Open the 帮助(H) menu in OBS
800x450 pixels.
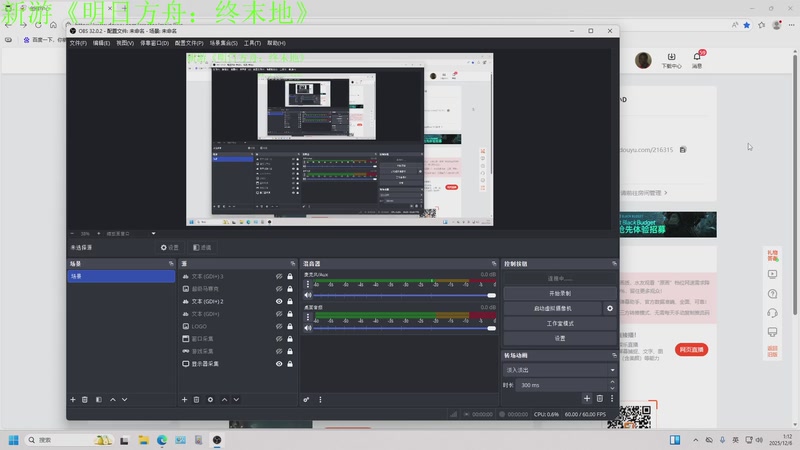[277, 43]
